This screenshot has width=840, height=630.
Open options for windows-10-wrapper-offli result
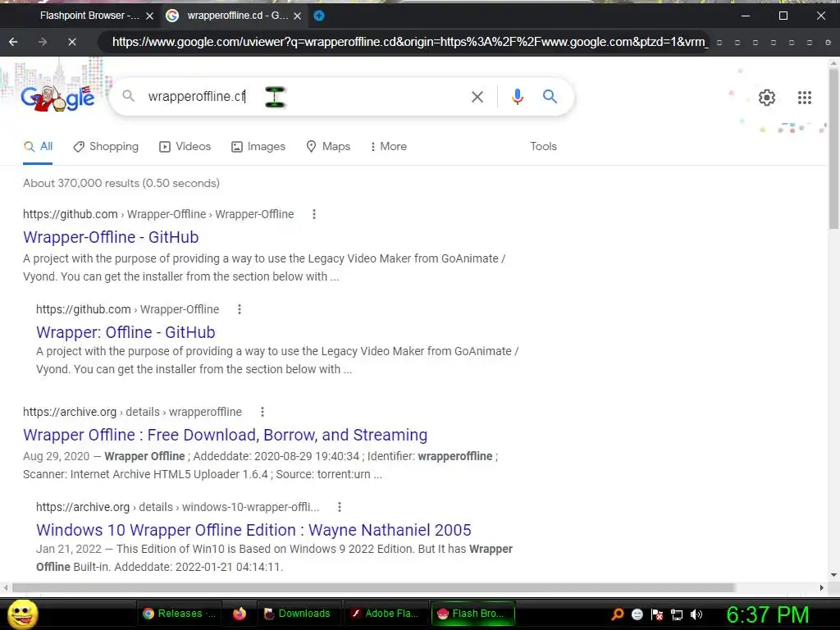(339, 507)
